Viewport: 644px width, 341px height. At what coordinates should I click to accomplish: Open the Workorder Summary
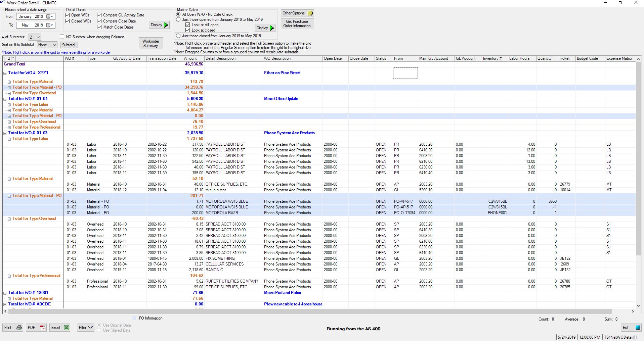[x=151, y=43]
